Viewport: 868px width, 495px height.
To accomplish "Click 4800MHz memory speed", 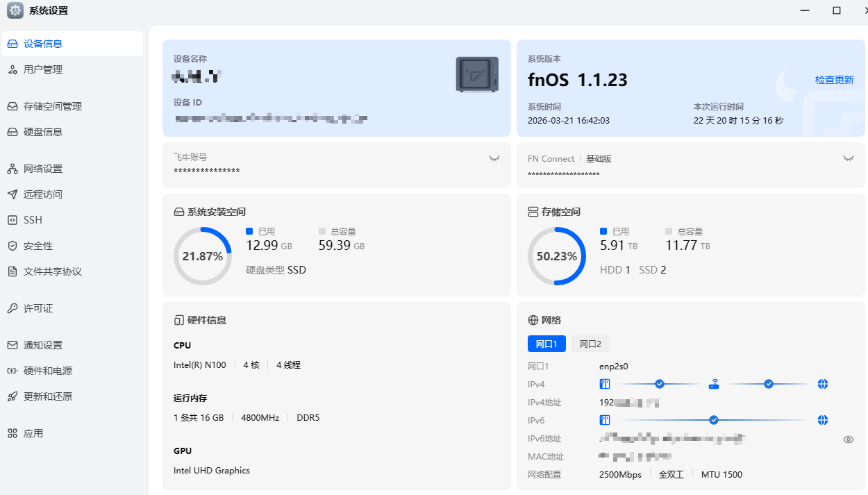I will [x=260, y=418].
